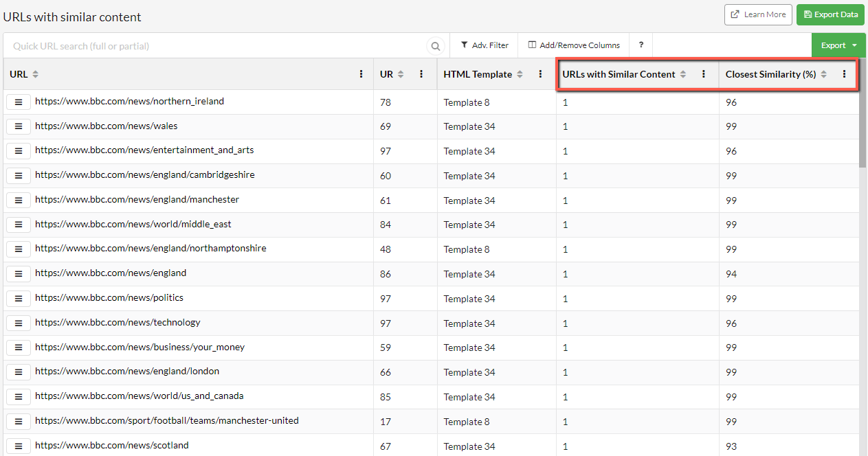Click the Learn More button
868x456 pixels.
[x=758, y=14]
